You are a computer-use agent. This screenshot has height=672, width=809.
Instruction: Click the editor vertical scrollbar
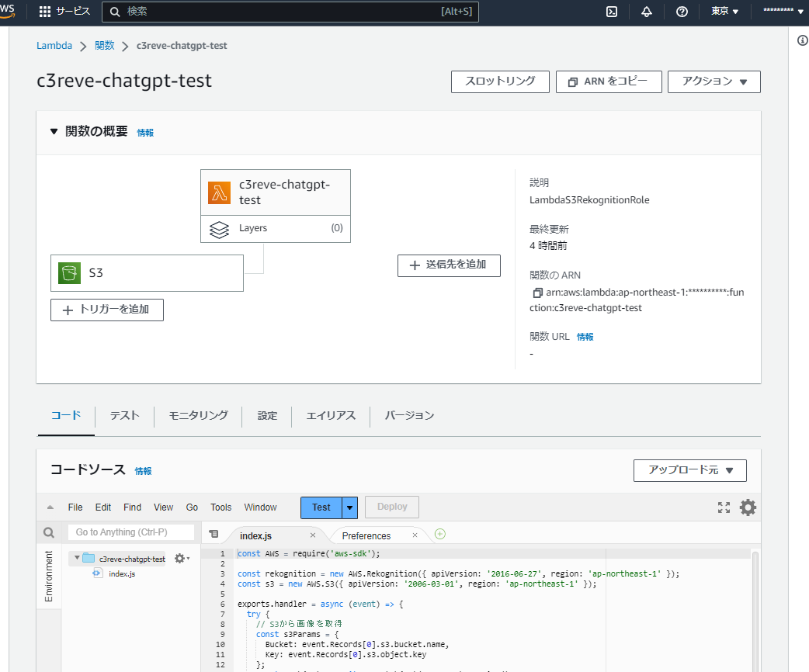755,611
